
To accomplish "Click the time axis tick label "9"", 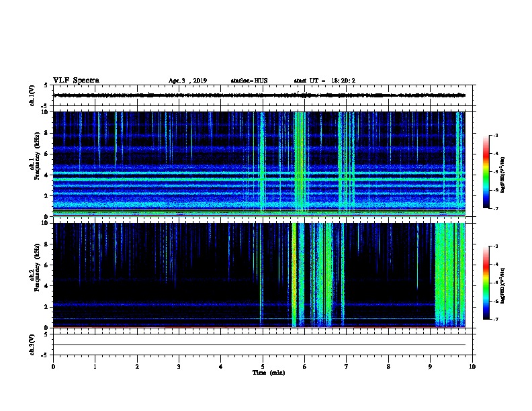I will [x=430, y=367].
